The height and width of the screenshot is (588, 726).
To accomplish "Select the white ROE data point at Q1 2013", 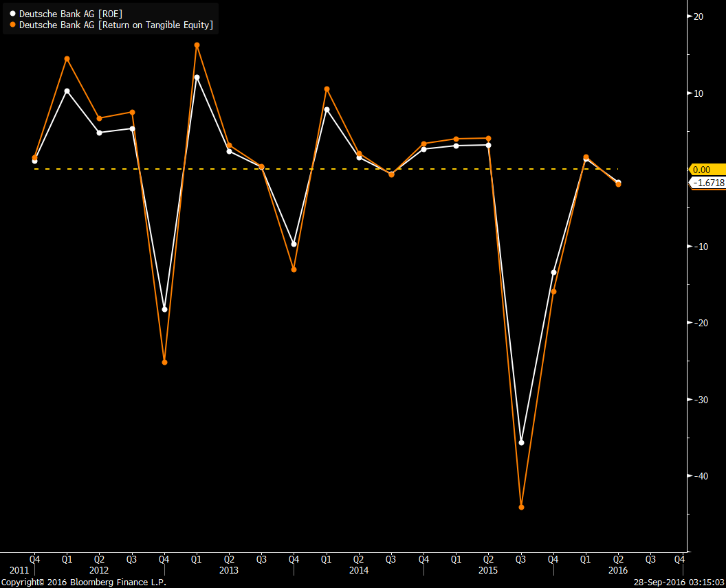I will click(x=197, y=77).
